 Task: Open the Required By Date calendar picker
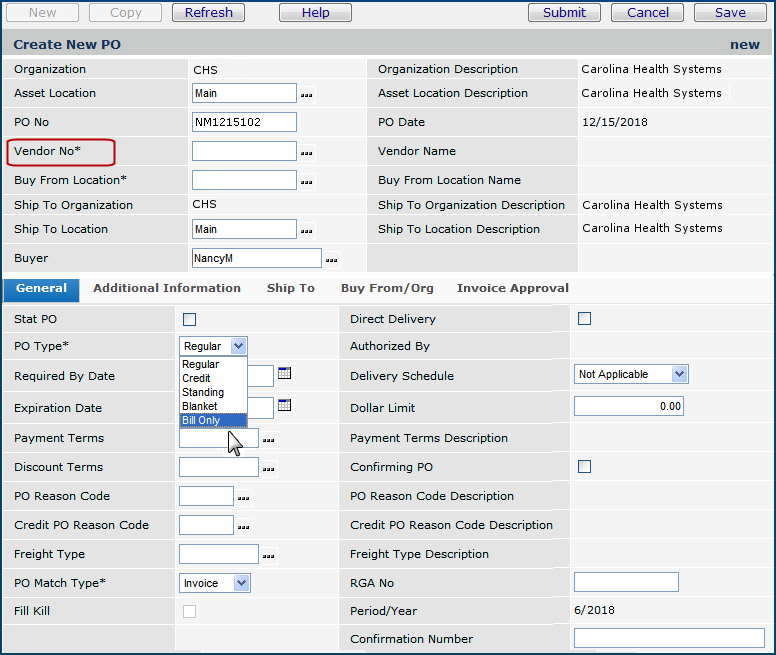point(284,374)
